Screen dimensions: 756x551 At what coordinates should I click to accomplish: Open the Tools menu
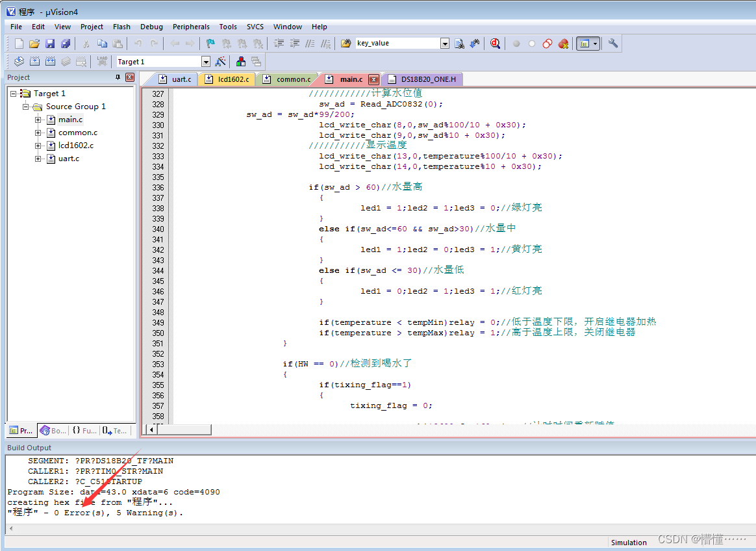click(x=228, y=27)
